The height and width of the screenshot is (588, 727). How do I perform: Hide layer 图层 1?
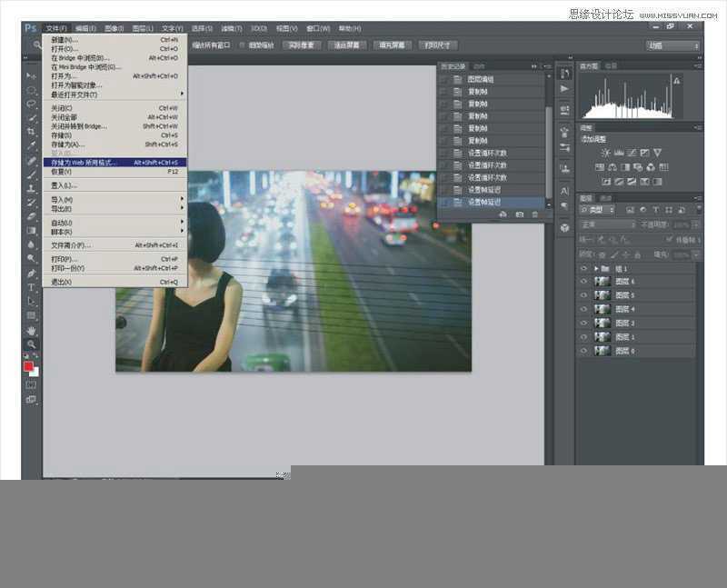[583, 336]
